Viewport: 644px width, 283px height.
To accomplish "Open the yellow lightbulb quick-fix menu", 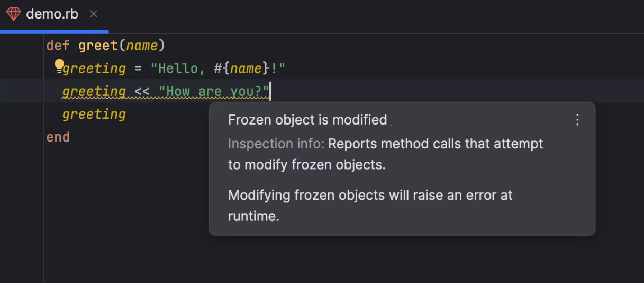I will pyautogui.click(x=59, y=66).
